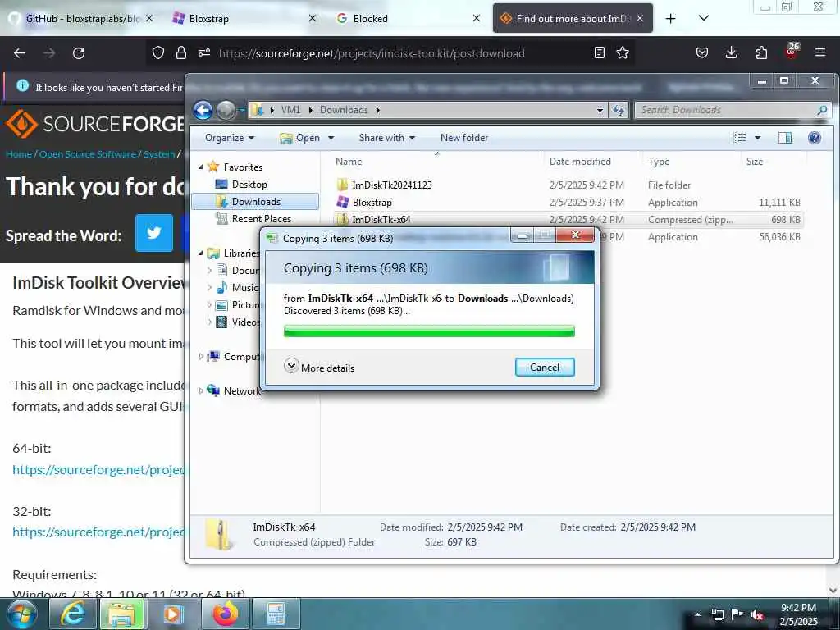Click Open in Explorer toolbar
This screenshot has width=840, height=630.
pos(300,138)
